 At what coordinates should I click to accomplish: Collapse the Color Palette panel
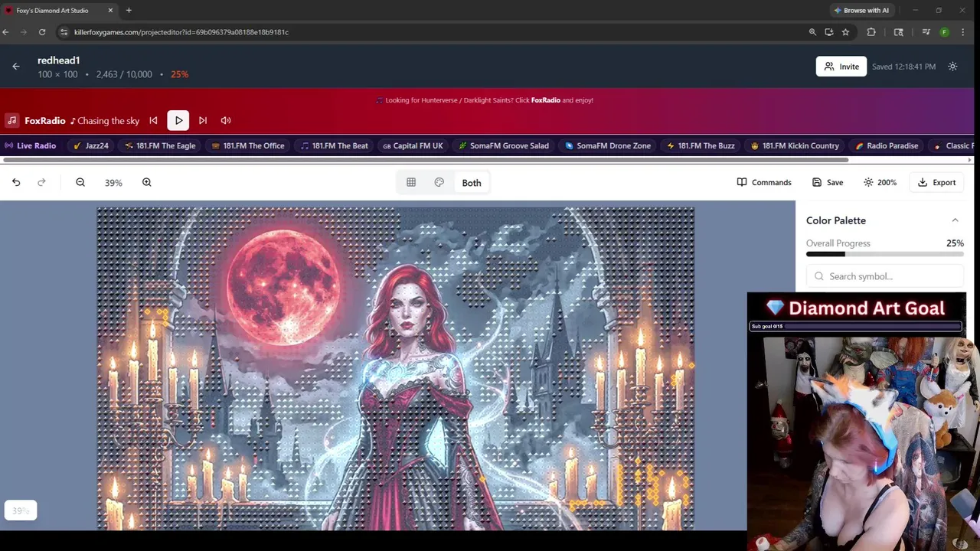pos(955,220)
